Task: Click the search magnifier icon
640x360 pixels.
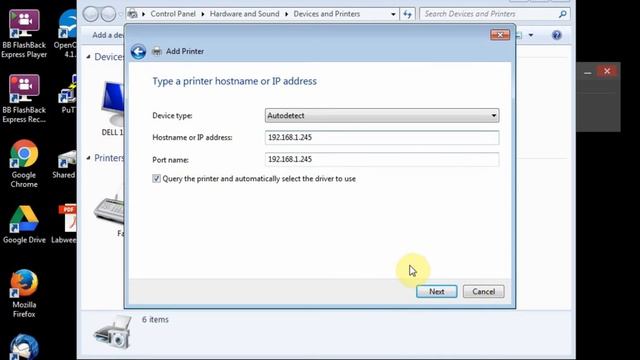Action: 562,14
